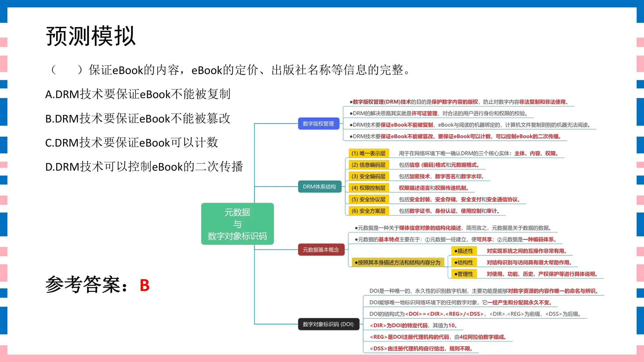Click the (5) 安全协议层 yellow label
644x362 pixels.
point(369,200)
